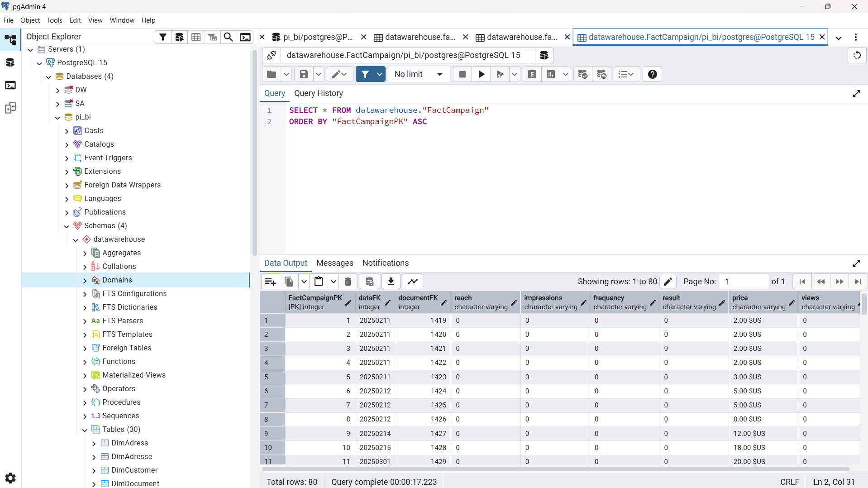Click the View Data table icon in Object Explorer
The image size is (868, 488).
click(196, 37)
